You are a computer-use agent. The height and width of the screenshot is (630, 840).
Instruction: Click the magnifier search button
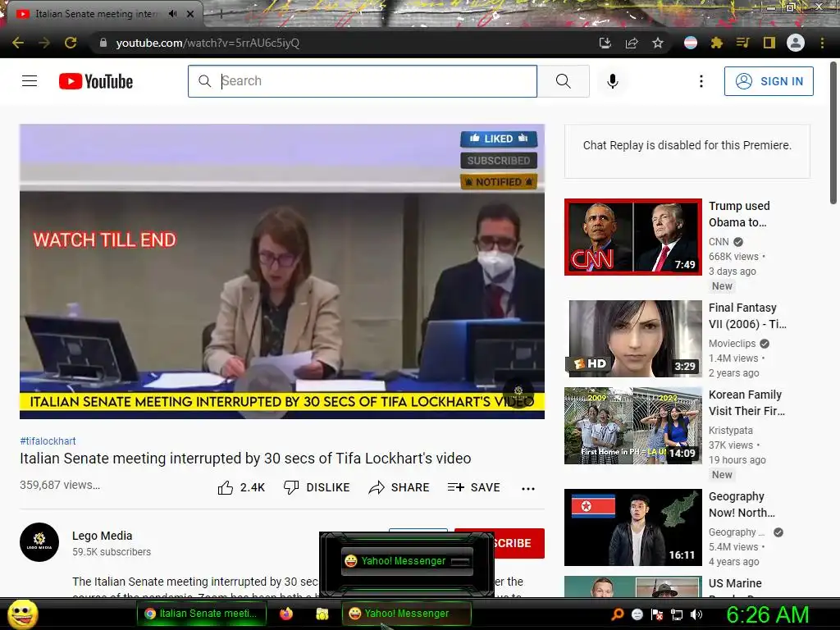(563, 81)
